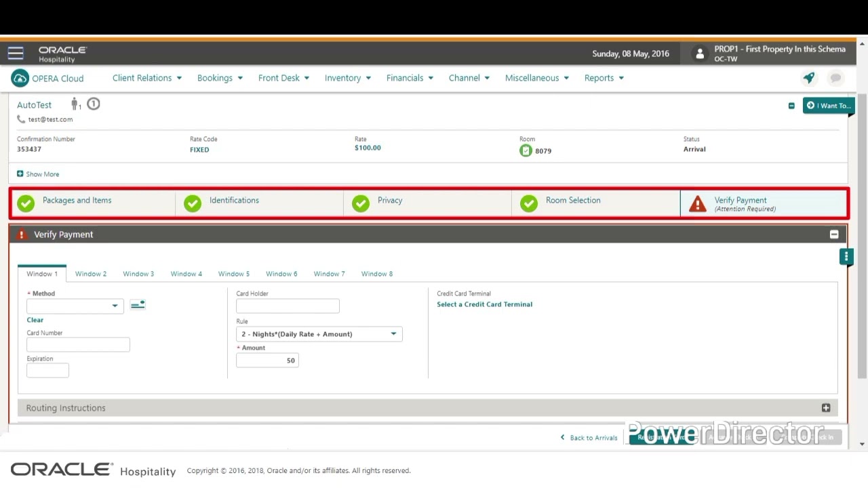The width and height of the screenshot is (868, 488).
Task: Click the Verify Payment warning triangle icon
Action: pos(697,204)
